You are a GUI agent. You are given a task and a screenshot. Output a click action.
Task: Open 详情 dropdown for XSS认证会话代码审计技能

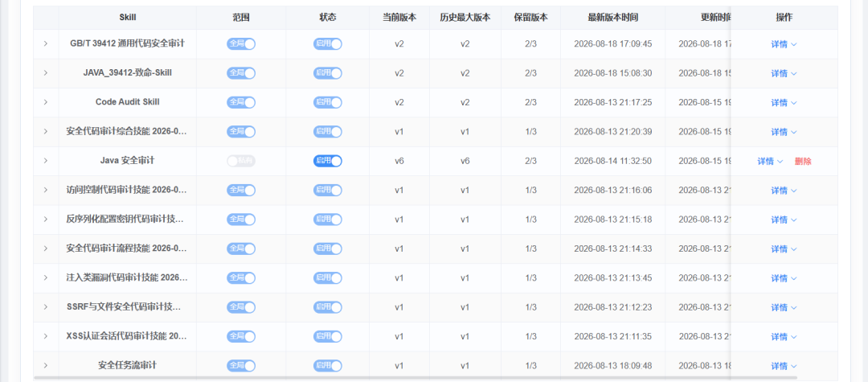click(784, 337)
